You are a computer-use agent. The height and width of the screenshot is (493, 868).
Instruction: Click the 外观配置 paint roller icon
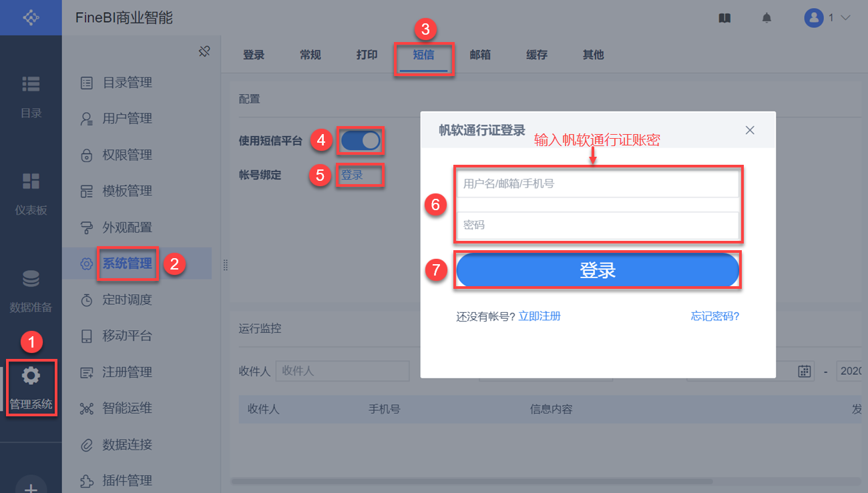(87, 228)
